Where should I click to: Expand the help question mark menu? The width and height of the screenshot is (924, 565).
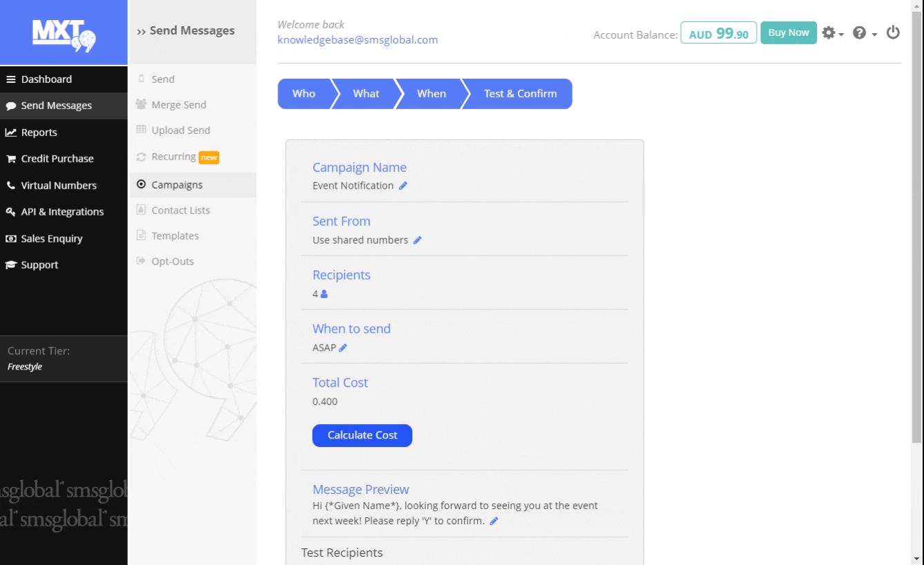864,33
